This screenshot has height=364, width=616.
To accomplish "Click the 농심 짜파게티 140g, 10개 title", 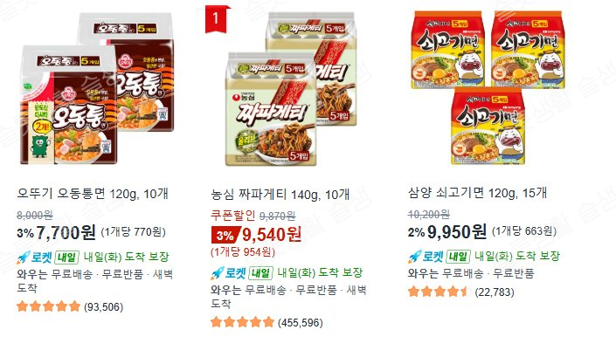I will pyautogui.click(x=280, y=195).
